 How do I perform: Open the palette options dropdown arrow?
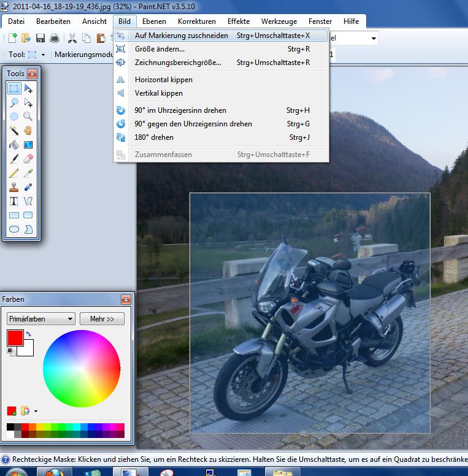pos(36,411)
